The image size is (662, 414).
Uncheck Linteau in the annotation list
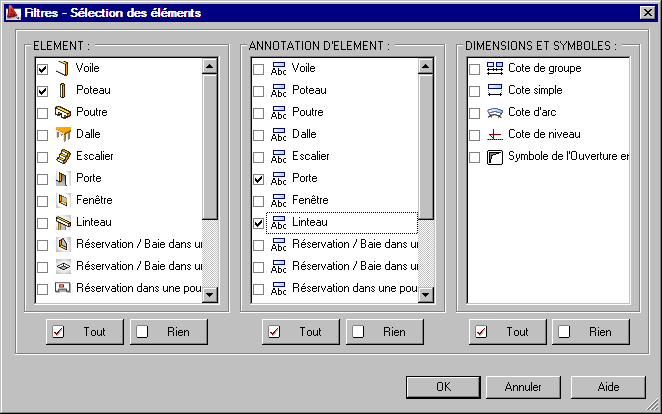click(x=259, y=223)
